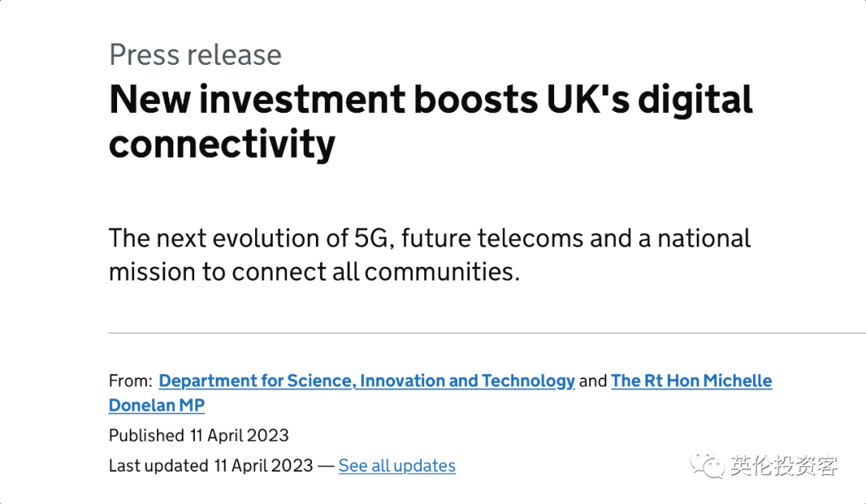Click the 英伦投资客 watermark text
Image resolution: width=866 pixels, height=504 pixels.
click(783, 466)
